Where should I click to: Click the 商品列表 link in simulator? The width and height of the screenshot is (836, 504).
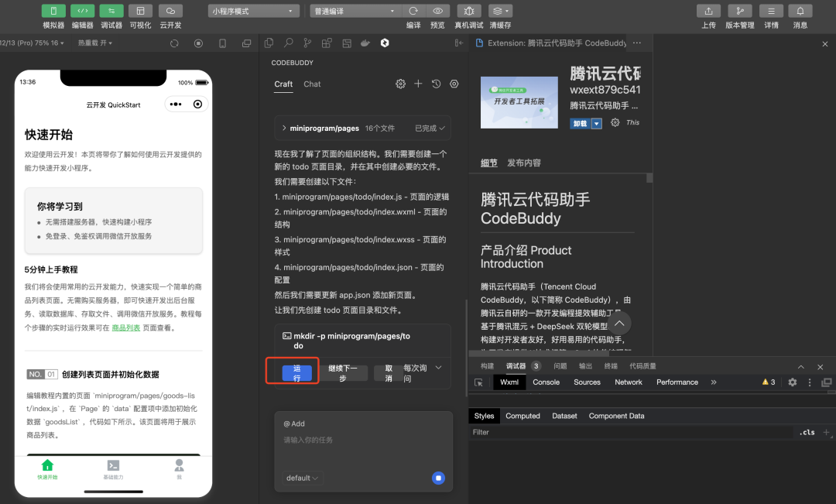point(126,327)
